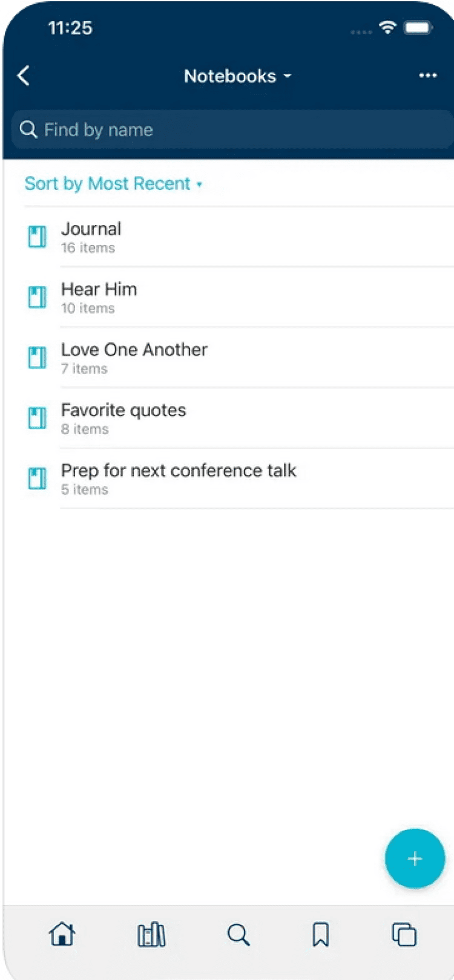Expand the Notebooks title dropdown
The width and height of the screenshot is (454, 980).
click(x=237, y=76)
